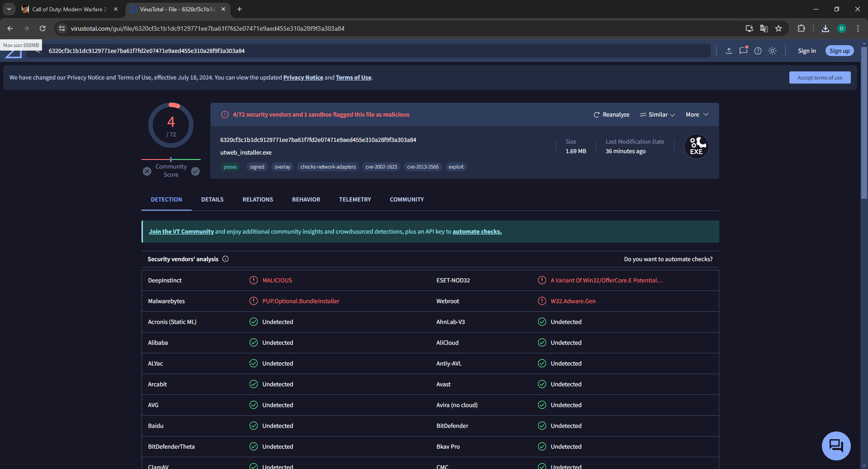Open the BEHAVIOR tab
Screen dimensions: 868x469
click(x=306, y=200)
